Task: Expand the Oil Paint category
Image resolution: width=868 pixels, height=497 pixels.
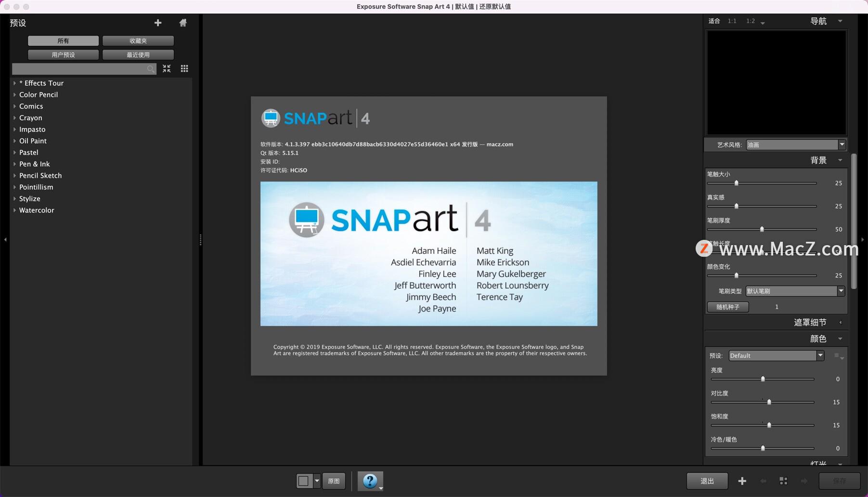Action: click(14, 141)
